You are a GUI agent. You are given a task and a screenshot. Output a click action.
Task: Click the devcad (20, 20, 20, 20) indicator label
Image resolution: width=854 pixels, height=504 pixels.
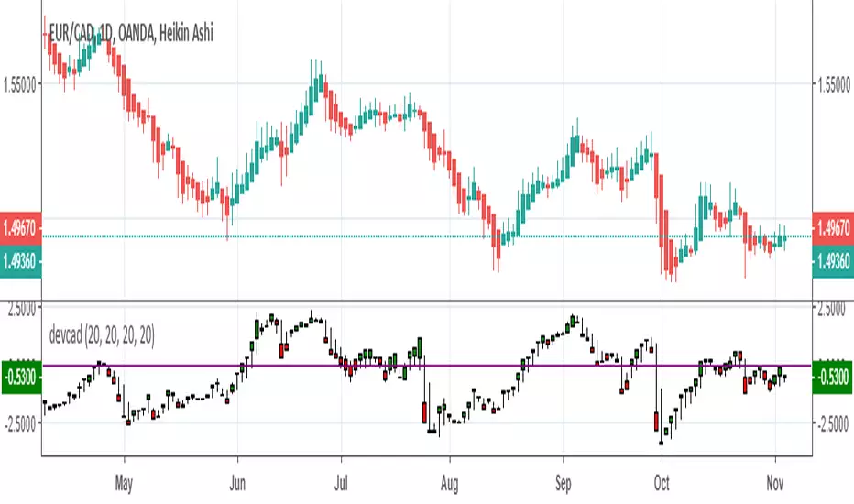coord(101,337)
